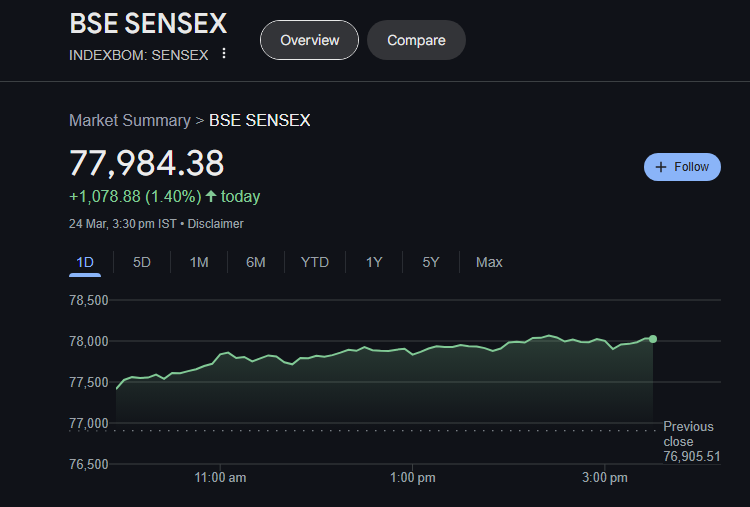Click the 24 Mar, 3:30 pm IST timestamp

123,224
